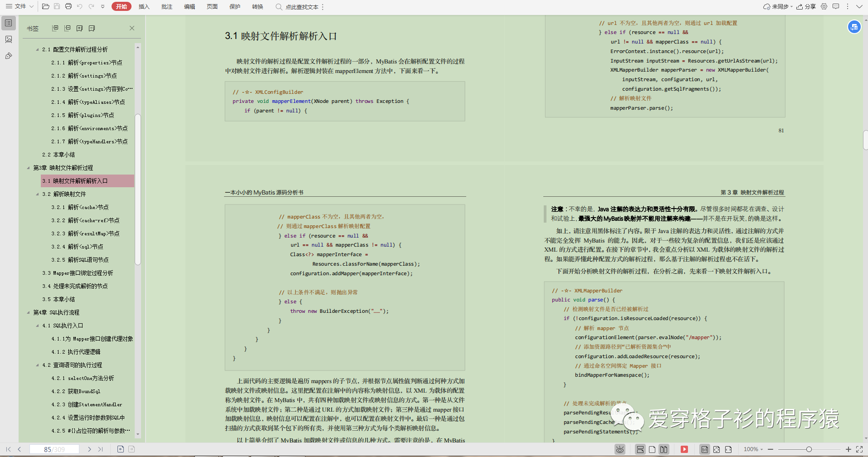Viewport: 868px width, 457px height.
Task: Go back to the previous view
Action: coord(121,449)
